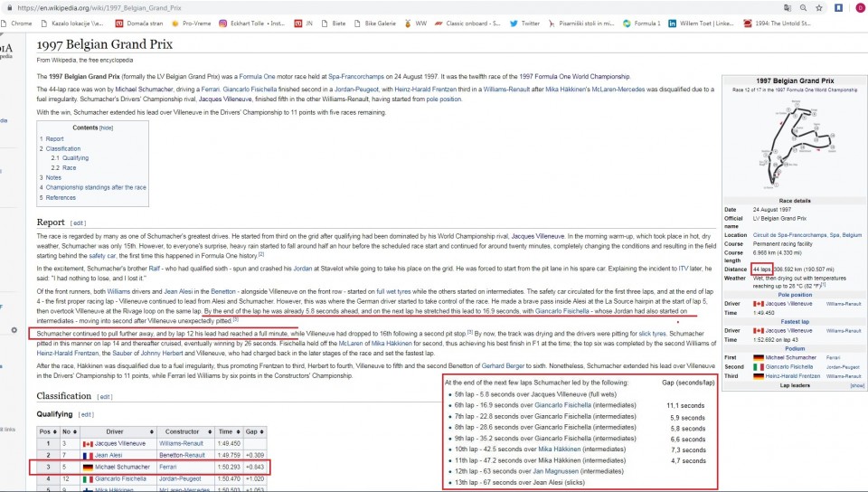Click the translate page icon in address bar

[788, 8]
